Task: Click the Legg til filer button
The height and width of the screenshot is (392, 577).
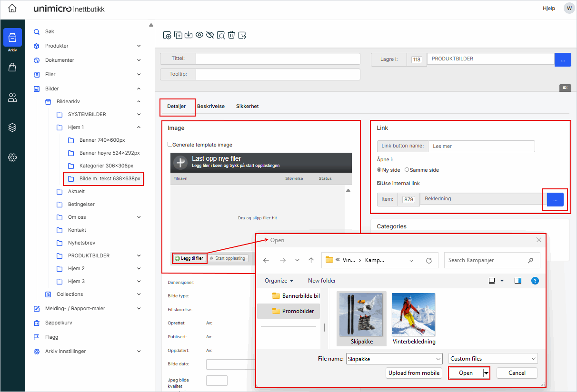Action: coord(189,258)
